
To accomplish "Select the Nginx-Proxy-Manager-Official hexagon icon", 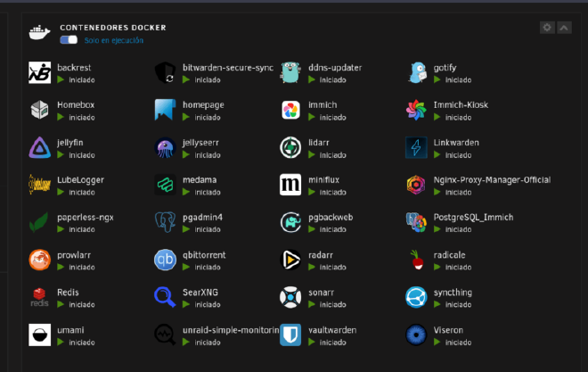I will pos(416,185).
